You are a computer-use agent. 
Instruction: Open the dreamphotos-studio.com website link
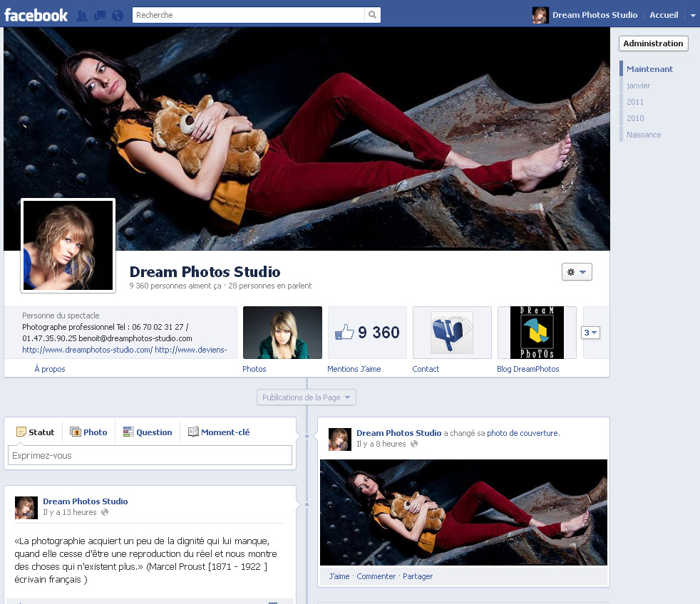click(88, 350)
